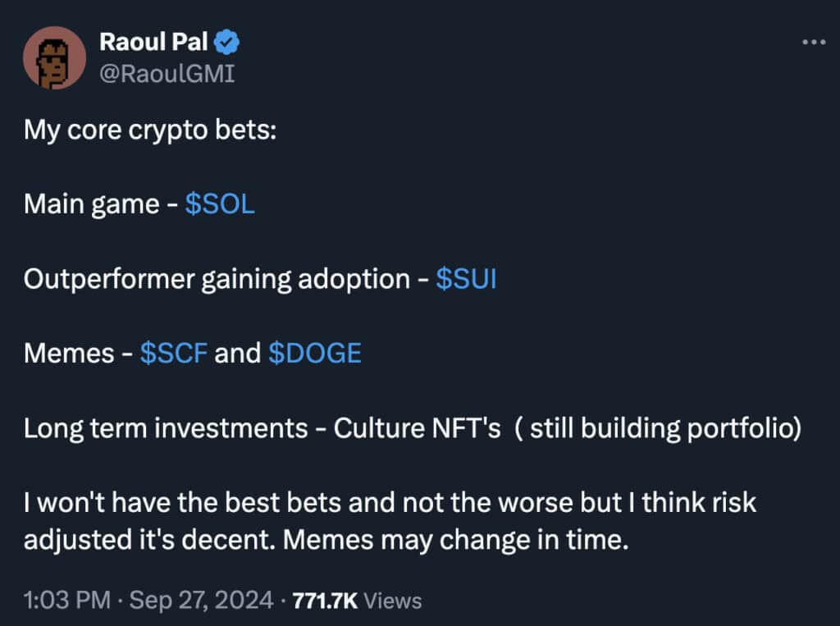The image size is (840, 626).
Task: Click the '(still building portfolio)' text
Action: point(659,428)
